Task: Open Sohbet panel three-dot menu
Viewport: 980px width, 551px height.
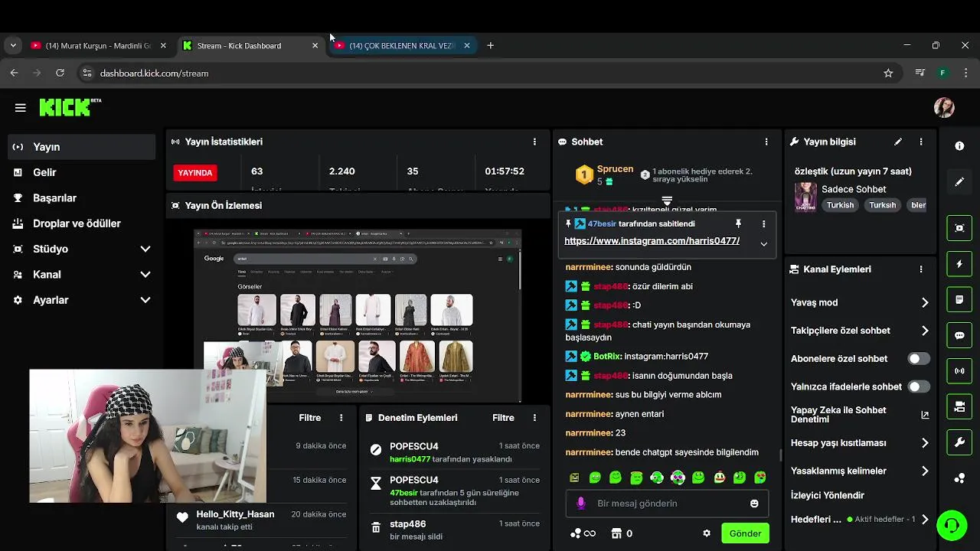Action: (766, 142)
